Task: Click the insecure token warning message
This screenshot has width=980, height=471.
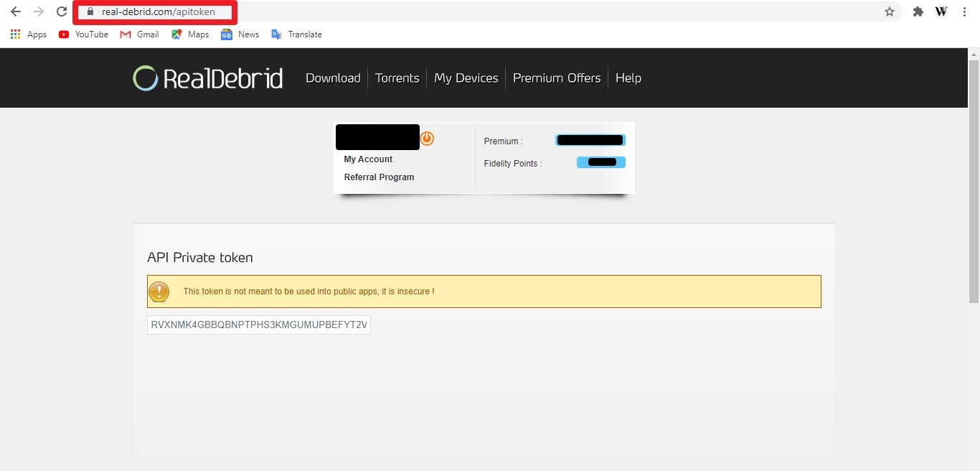Action: 484,292
